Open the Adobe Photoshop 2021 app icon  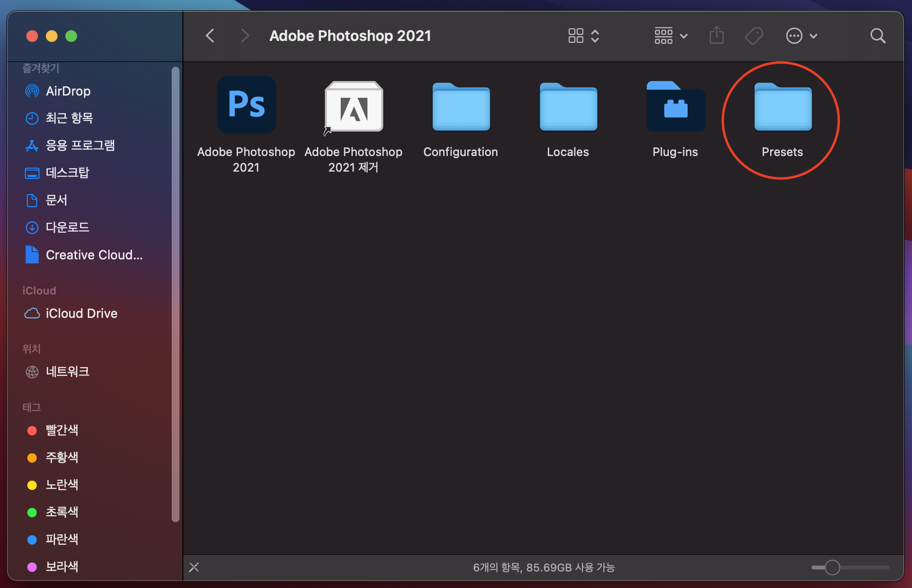(246, 105)
